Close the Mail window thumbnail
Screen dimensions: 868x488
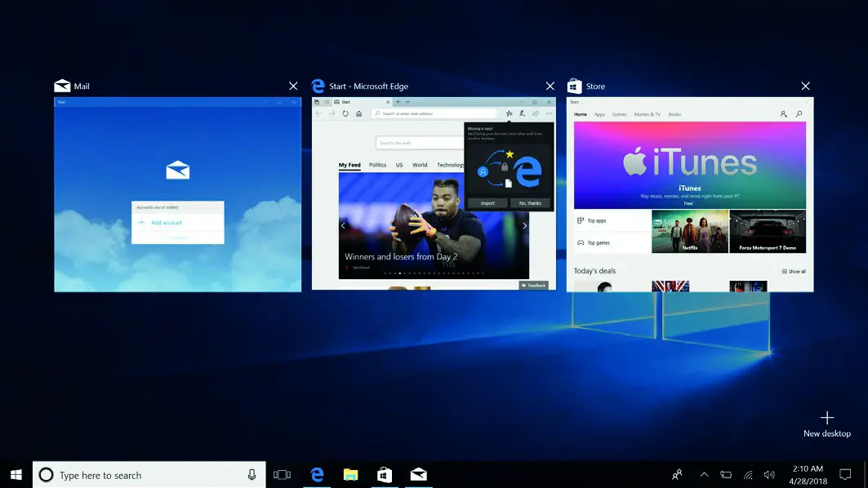click(x=293, y=87)
